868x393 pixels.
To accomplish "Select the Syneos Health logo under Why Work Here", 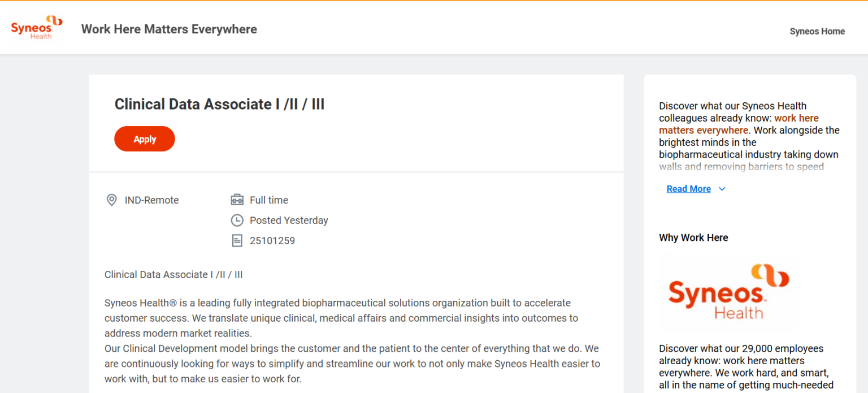I will pos(728,292).
